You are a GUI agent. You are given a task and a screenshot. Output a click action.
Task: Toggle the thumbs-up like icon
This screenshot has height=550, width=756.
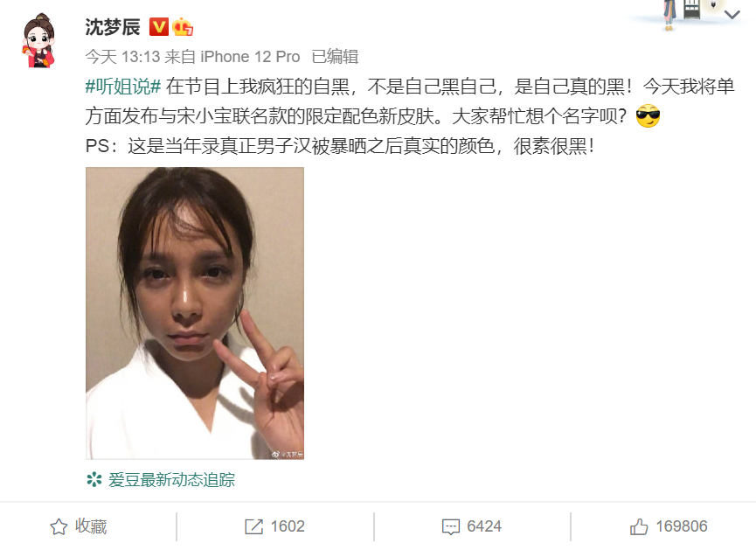click(x=639, y=526)
